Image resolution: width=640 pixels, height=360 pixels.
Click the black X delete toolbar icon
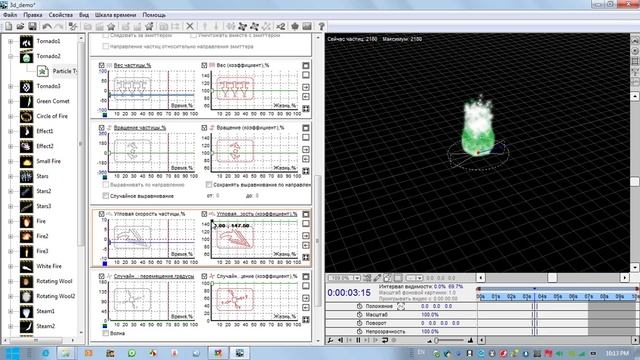[x=190, y=27]
